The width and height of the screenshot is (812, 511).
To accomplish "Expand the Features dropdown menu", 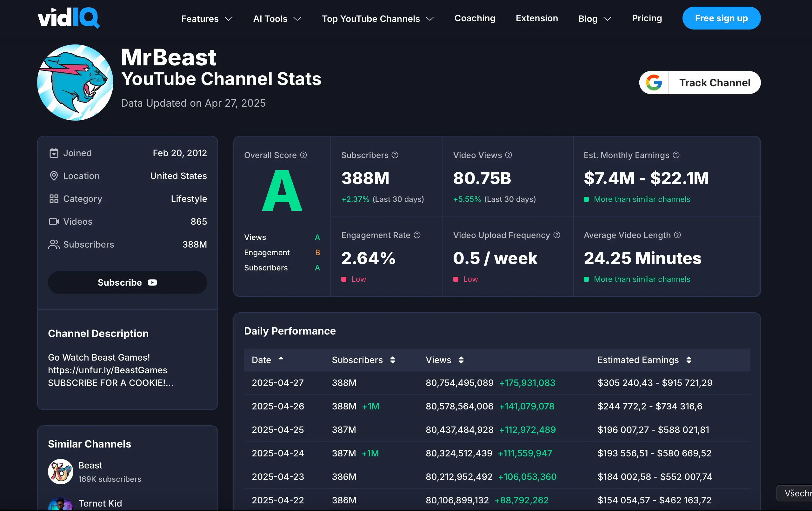I will tap(207, 18).
